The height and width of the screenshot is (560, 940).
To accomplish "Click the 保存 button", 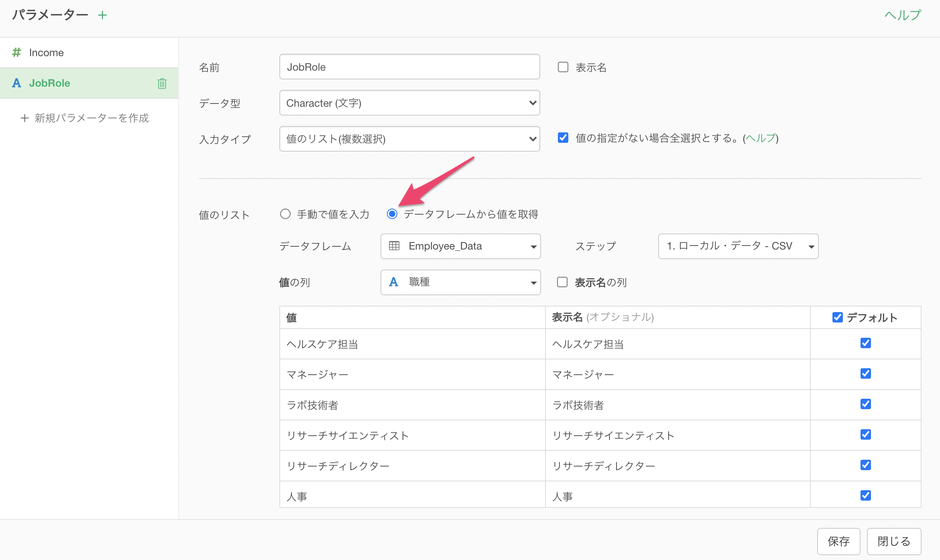I will click(x=838, y=541).
